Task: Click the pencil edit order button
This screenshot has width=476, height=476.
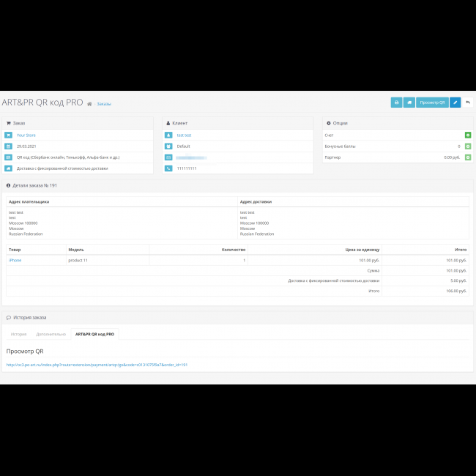Action: click(455, 103)
